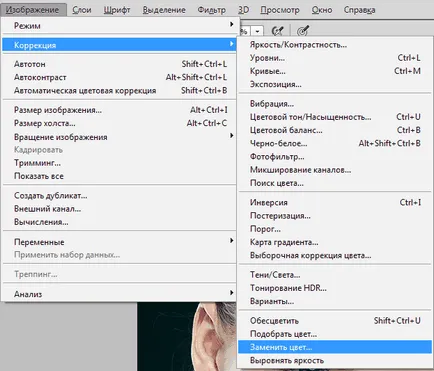434x371 pixels.
Task: Open the Выделение menu
Action: pos(164,10)
